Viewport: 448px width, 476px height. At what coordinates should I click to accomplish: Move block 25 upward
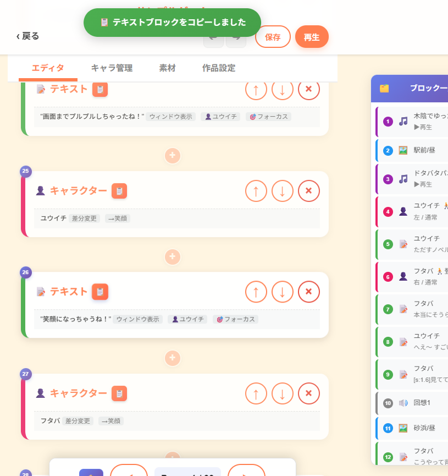coord(256,191)
